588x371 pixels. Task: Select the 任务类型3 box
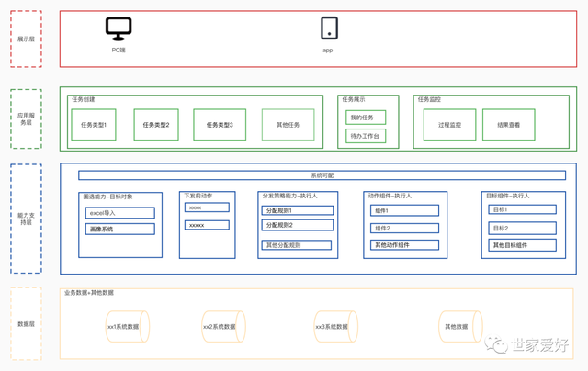coord(220,125)
